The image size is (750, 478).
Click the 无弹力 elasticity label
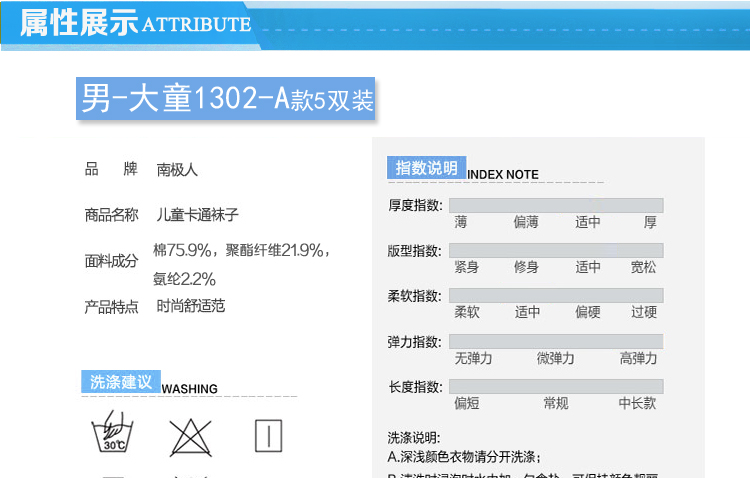click(x=473, y=358)
